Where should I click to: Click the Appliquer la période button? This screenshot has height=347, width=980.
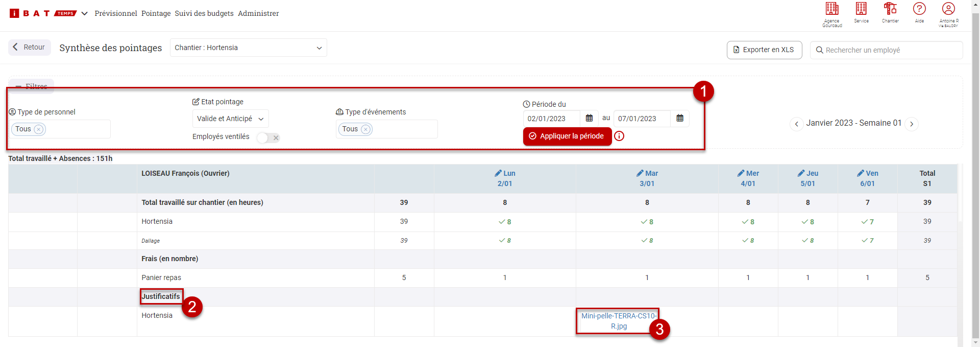567,136
